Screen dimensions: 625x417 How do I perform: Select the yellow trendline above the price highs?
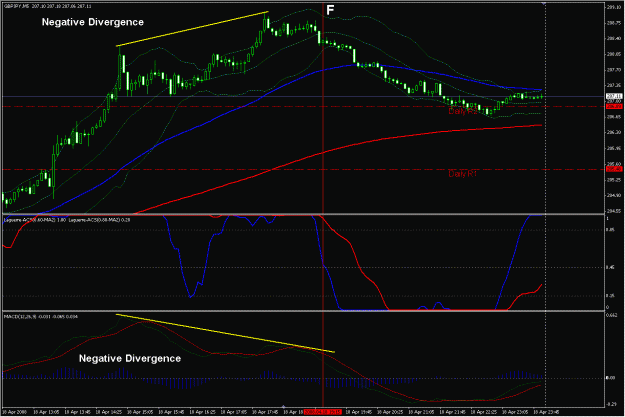[192, 29]
